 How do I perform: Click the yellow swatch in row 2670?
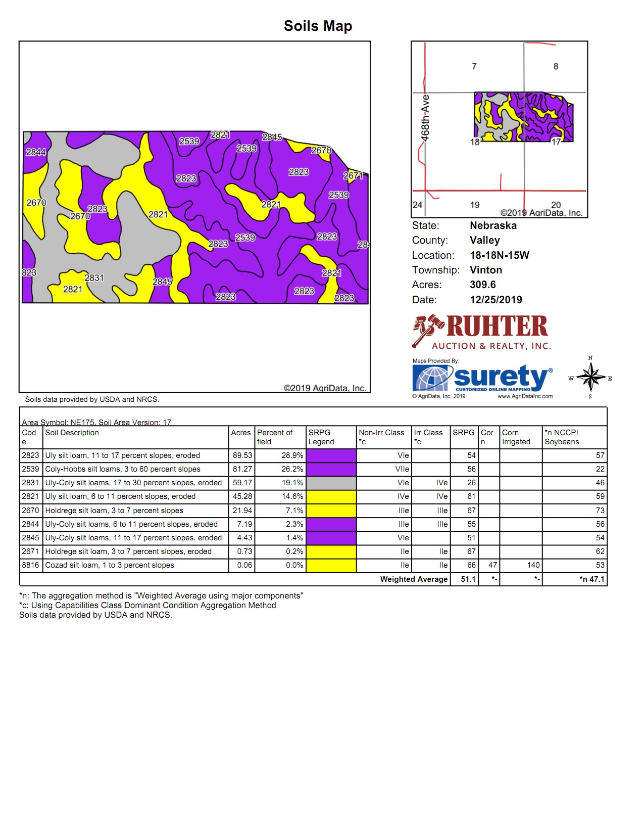tap(331, 511)
